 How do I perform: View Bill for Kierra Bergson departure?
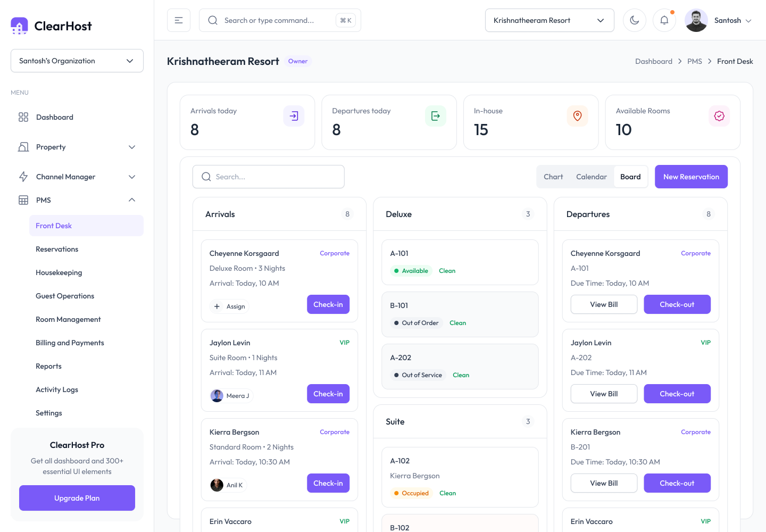pyautogui.click(x=604, y=483)
